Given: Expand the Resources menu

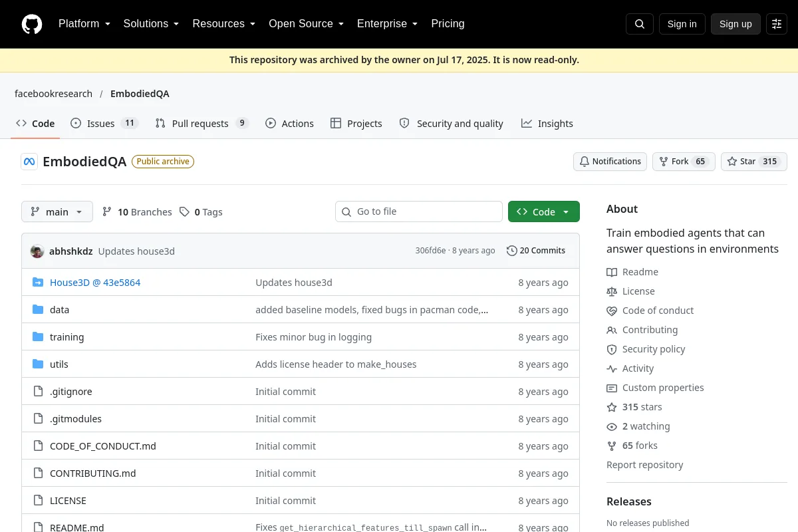Looking at the screenshot, I should (x=224, y=24).
